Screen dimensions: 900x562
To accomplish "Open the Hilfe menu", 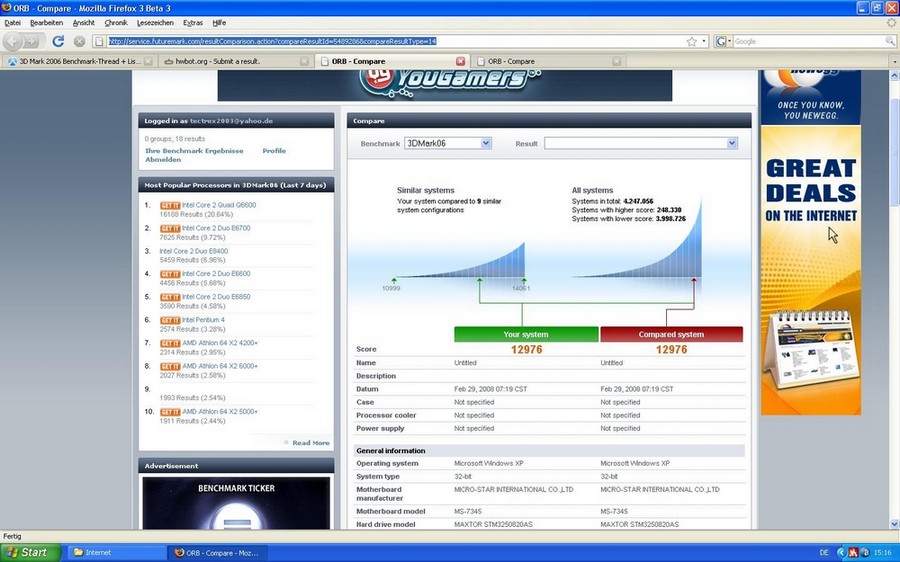I will [x=219, y=23].
